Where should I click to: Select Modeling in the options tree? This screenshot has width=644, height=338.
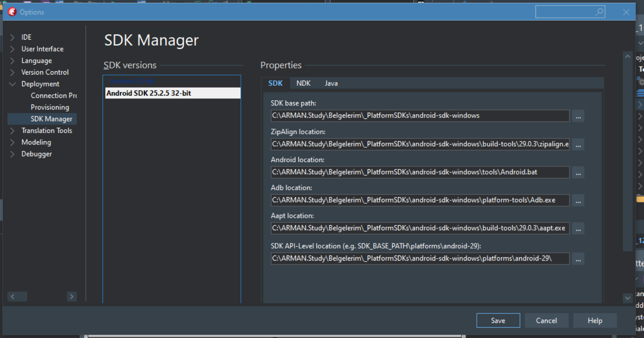point(36,142)
